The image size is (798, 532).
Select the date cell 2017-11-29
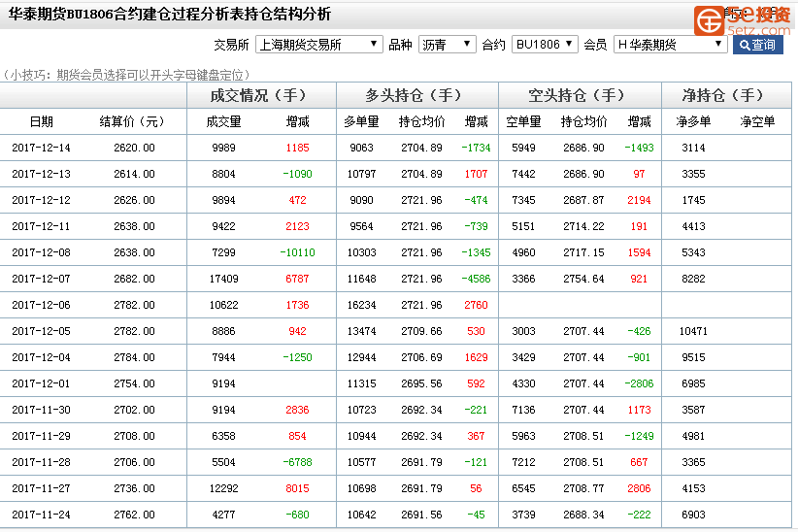pos(41,436)
